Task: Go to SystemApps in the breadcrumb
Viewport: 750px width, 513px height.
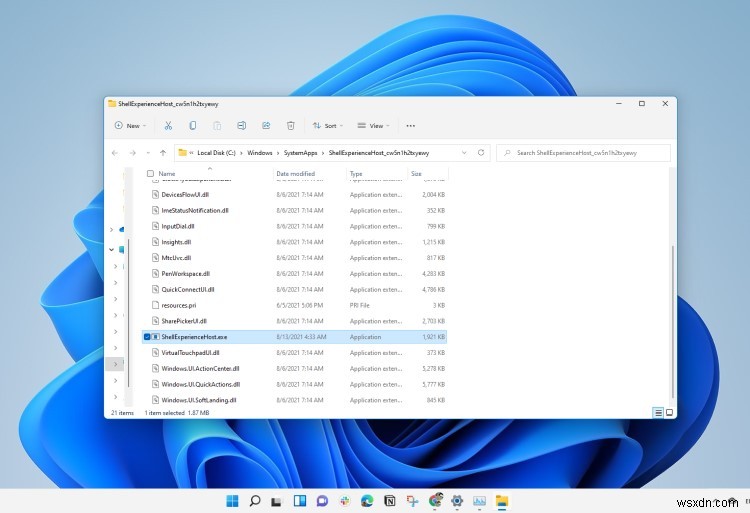Action: (x=300, y=153)
